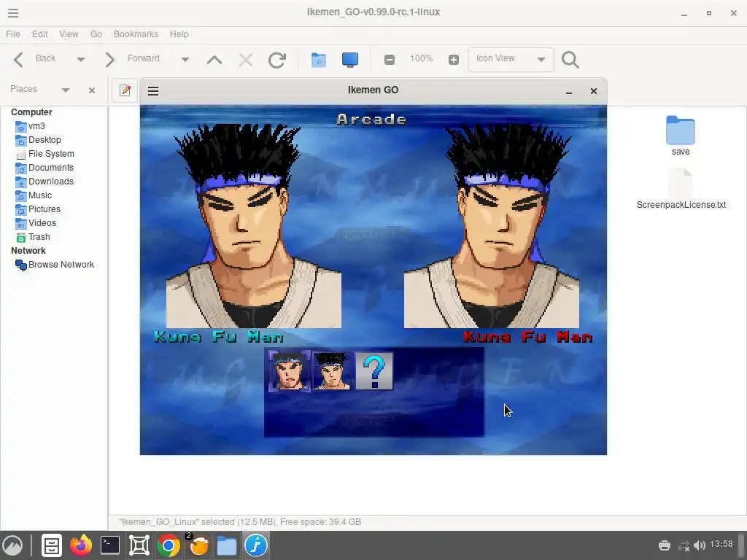Toggle the location edit pencil button

pyautogui.click(x=125, y=90)
